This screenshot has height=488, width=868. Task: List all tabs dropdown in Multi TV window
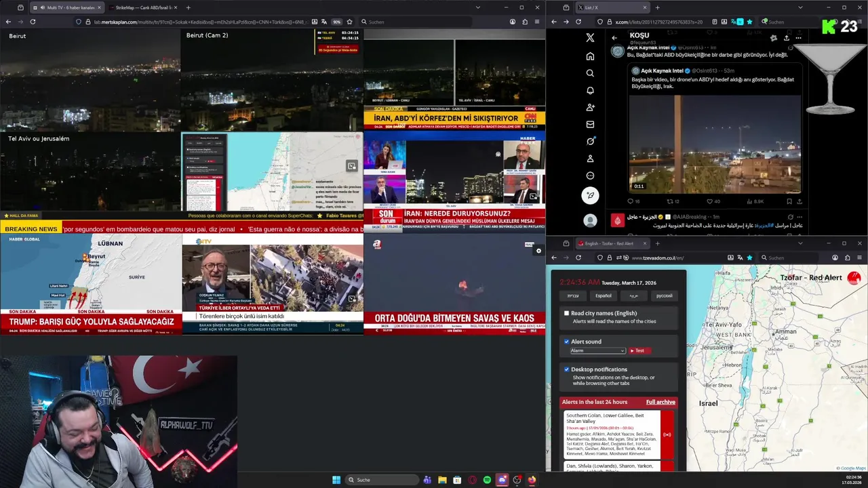click(x=478, y=7)
